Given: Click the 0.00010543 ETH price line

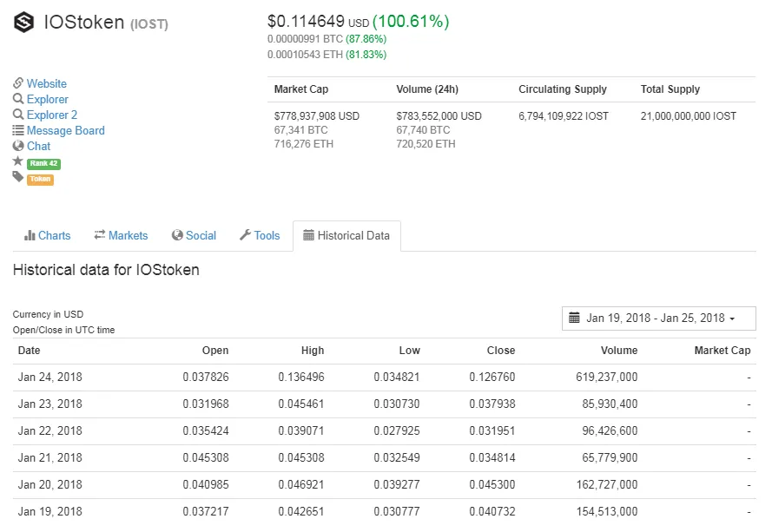Looking at the screenshot, I should 327,55.
